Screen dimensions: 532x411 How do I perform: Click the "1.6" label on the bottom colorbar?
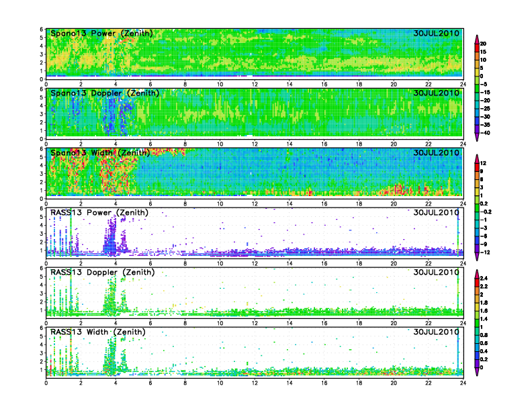coord(484,311)
